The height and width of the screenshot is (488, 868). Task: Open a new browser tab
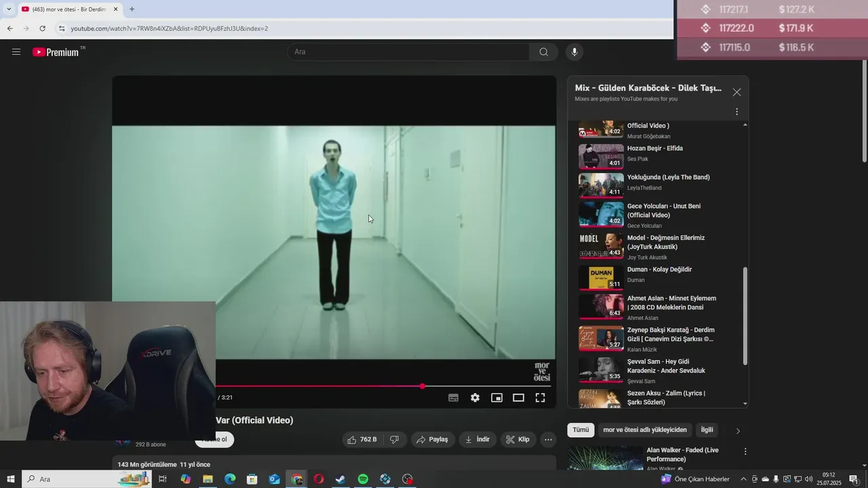(x=132, y=9)
